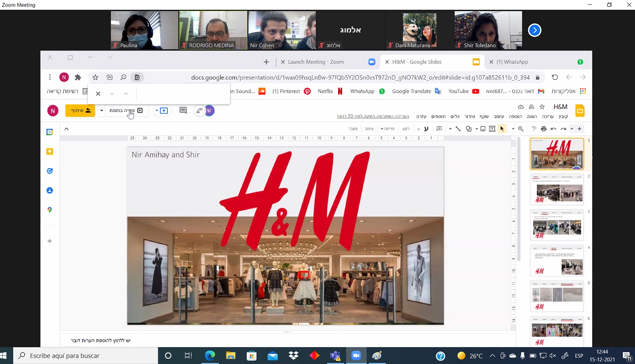Add a comment using toolbar icon

tap(439, 129)
